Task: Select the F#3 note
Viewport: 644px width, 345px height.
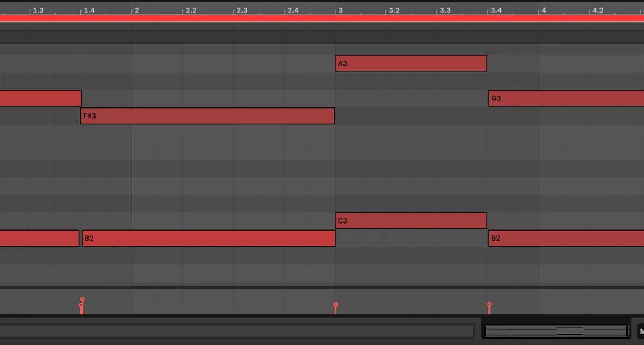Action: pos(208,116)
